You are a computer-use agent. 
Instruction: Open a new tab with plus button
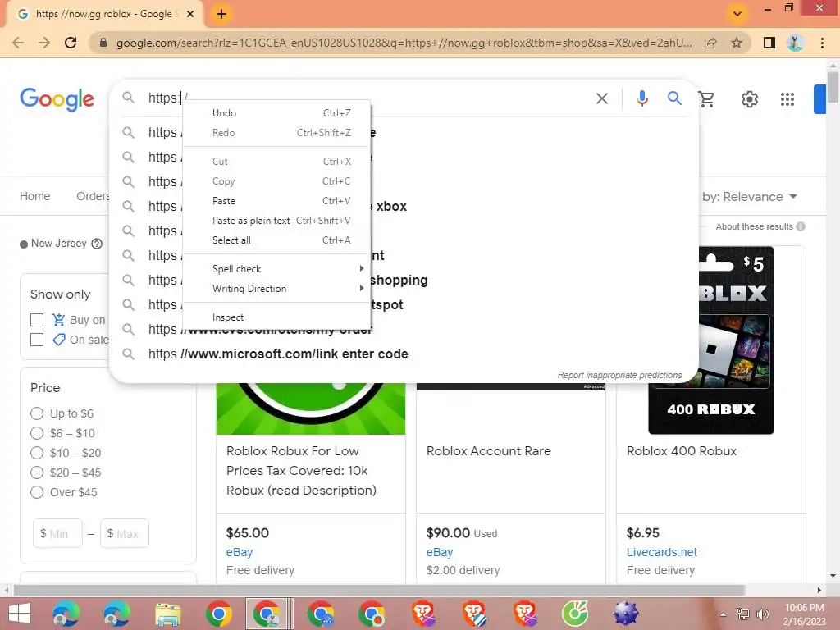pyautogui.click(x=221, y=14)
